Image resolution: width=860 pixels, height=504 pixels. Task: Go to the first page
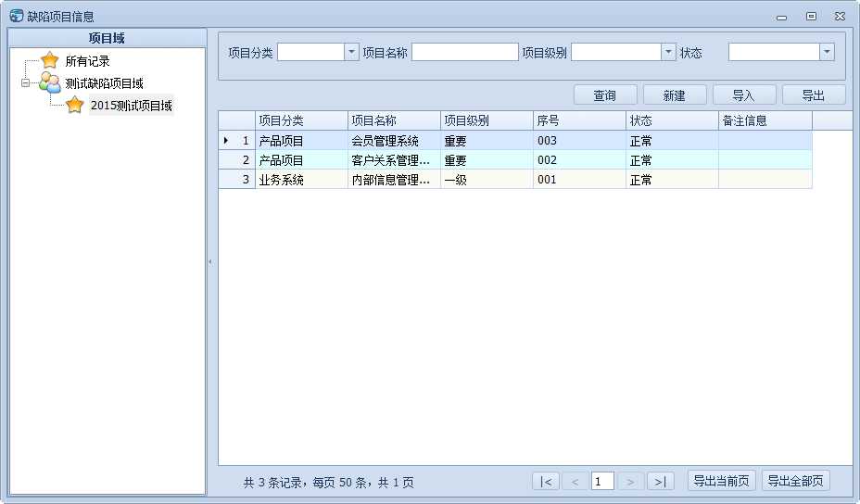tap(546, 482)
